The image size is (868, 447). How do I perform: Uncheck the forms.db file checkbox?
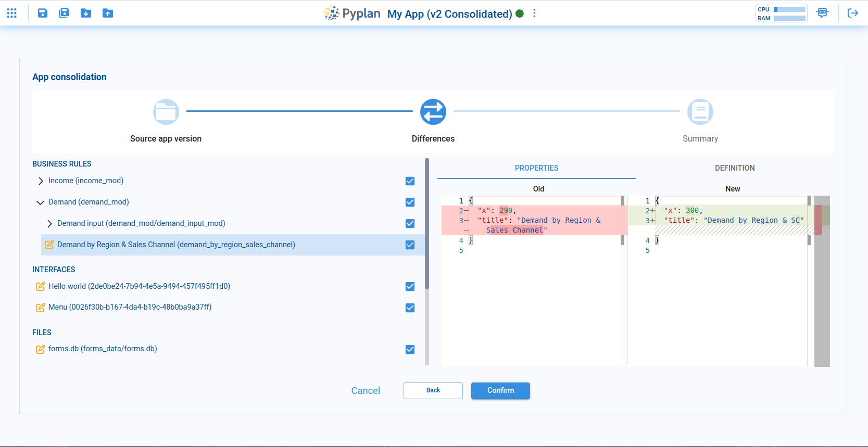(x=410, y=350)
